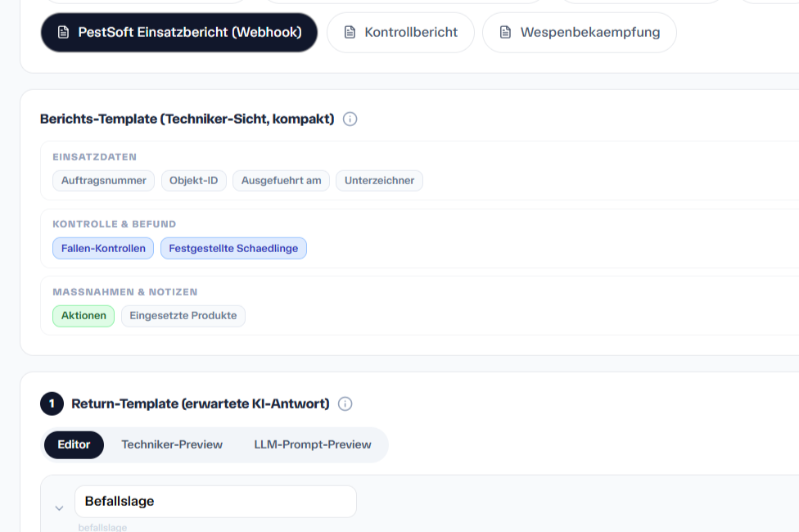Switch to the LLM-Prompt-Preview tab

(313, 445)
